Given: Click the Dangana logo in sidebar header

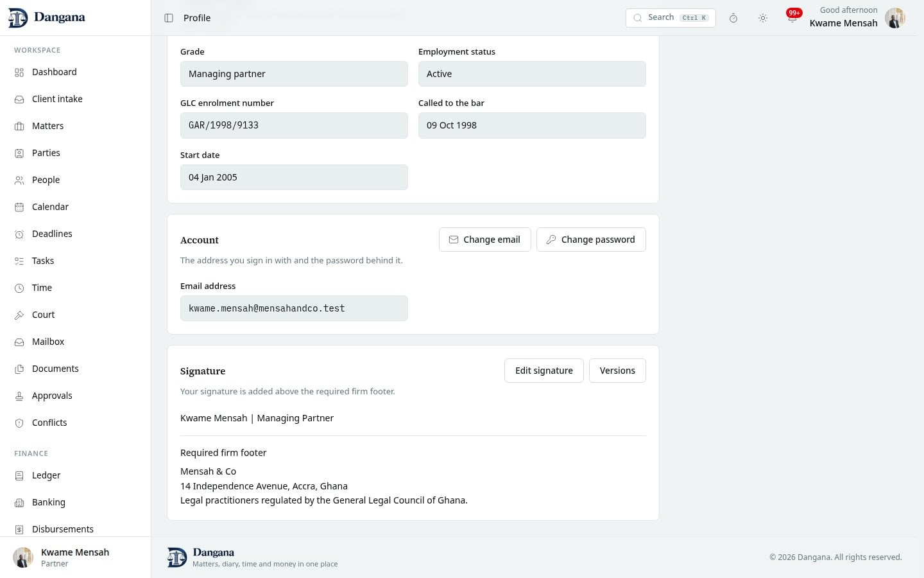Looking at the screenshot, I should pos(46,17).
